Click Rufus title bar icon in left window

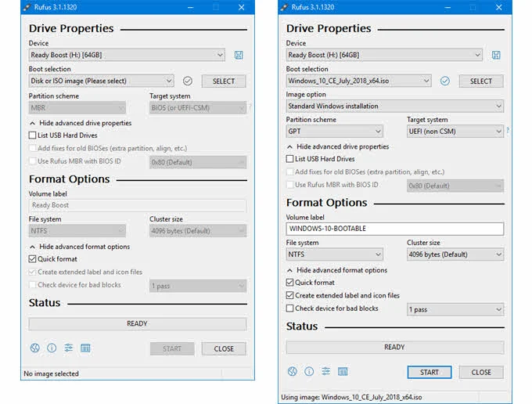[27, 7]
